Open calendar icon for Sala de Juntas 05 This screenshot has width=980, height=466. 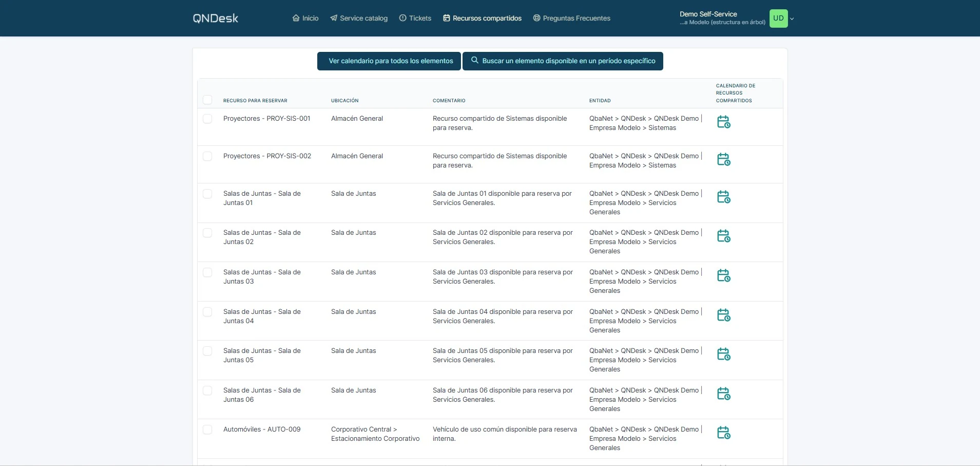[x=724, y=354]
